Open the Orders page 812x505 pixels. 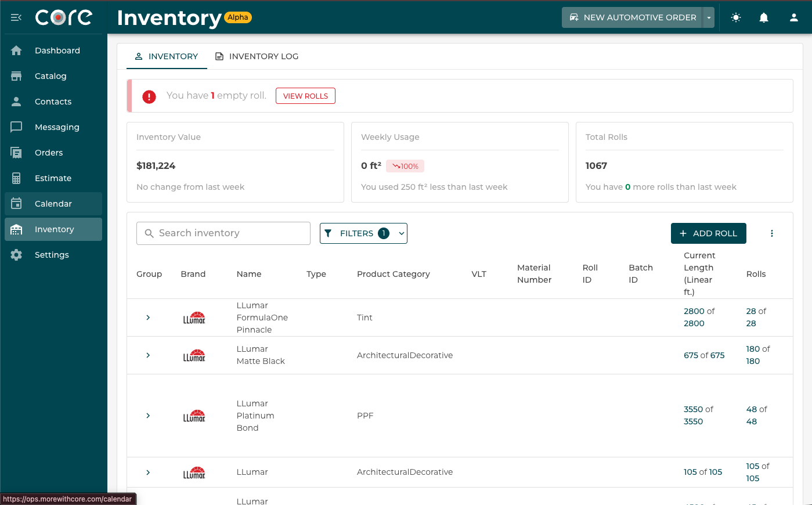tap(49, 153)
